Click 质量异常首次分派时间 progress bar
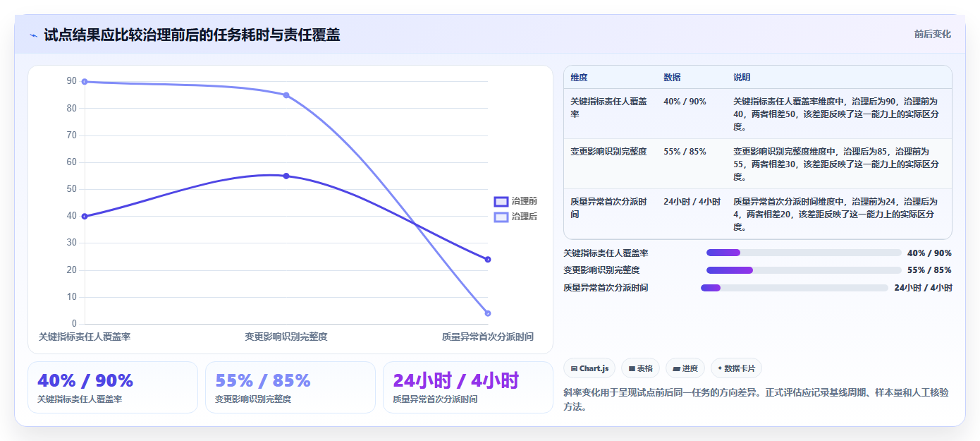Image resolution: width=980 pixels, height=441 pixels. click(795, 288)
